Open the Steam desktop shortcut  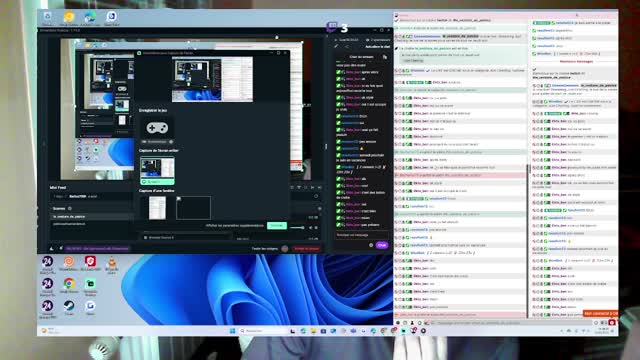coord(69,307)
